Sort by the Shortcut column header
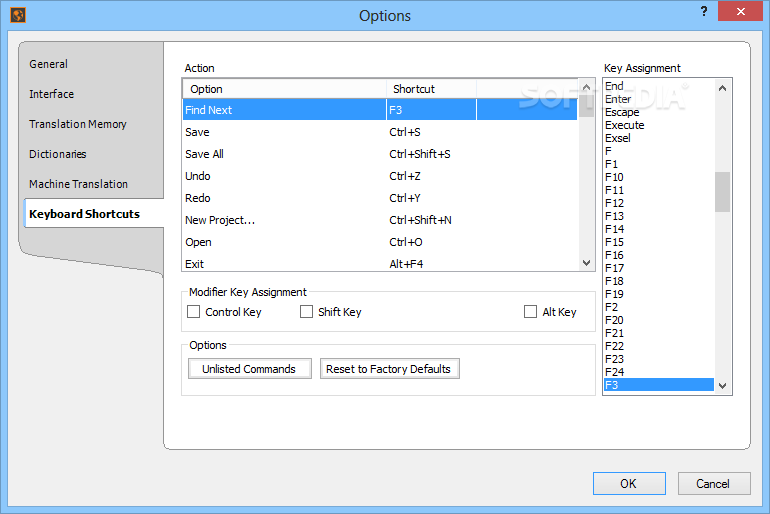 pos(431,89)
